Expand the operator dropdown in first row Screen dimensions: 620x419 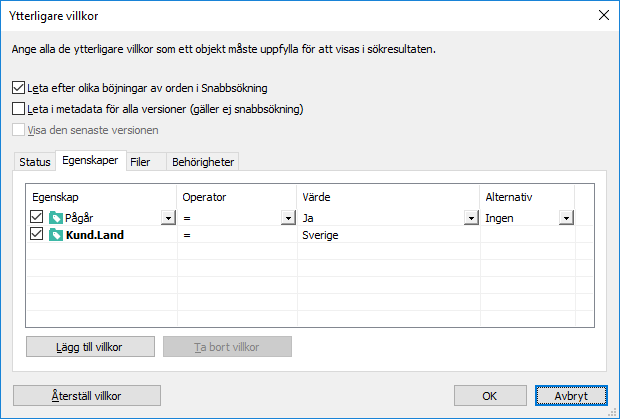(x=288, y=218)
